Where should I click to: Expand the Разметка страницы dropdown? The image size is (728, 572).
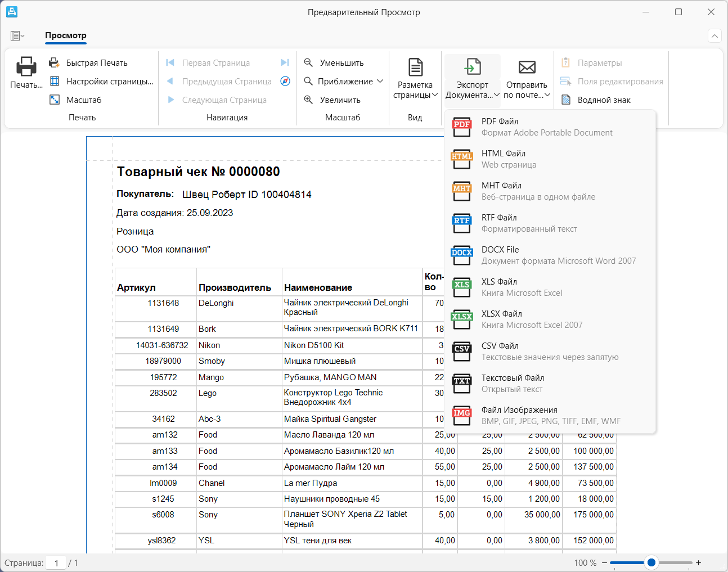434,95
